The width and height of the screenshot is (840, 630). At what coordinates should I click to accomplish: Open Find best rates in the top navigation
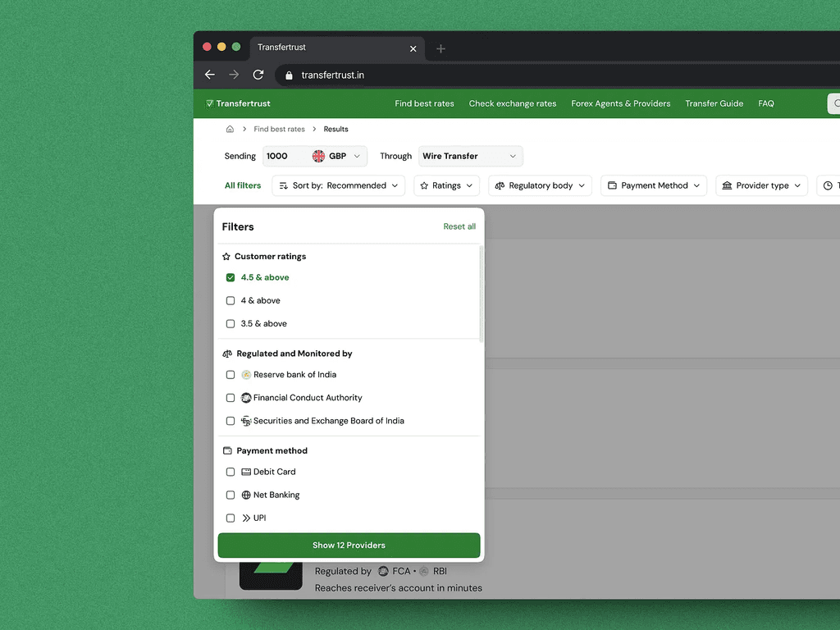pos(424,103)
